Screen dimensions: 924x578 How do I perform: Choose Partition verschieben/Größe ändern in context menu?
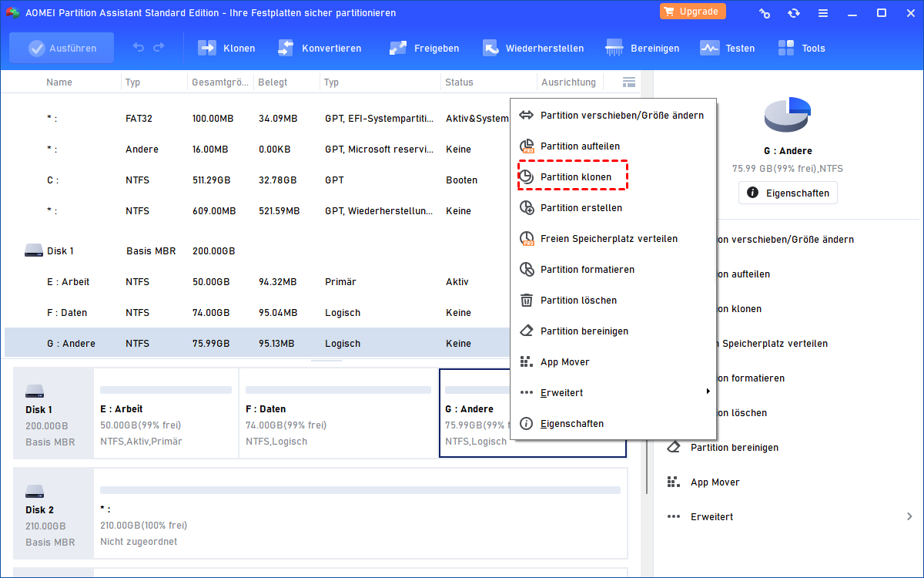point(614,116)
